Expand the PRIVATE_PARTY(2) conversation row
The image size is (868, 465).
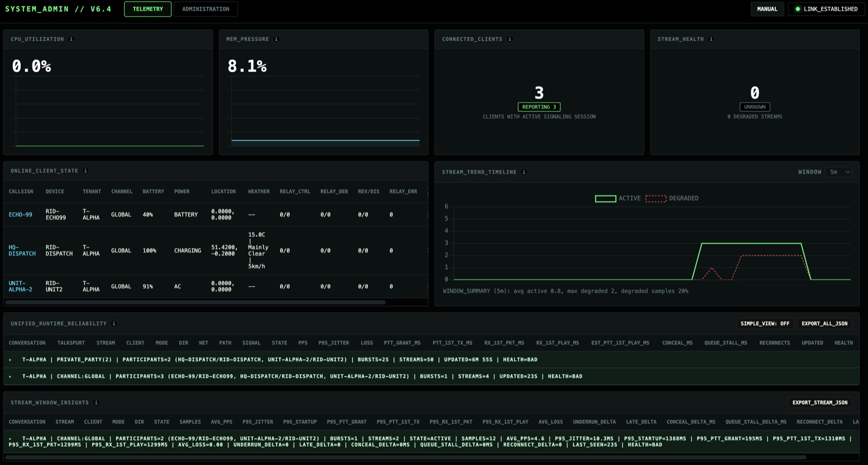tap(431, 360)
